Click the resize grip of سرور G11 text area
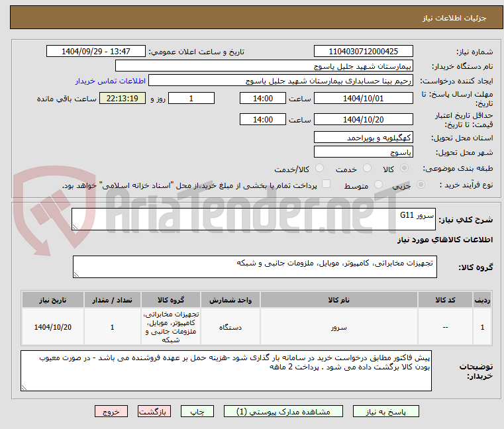Screen dimensions: 504x429 (75, 227)
